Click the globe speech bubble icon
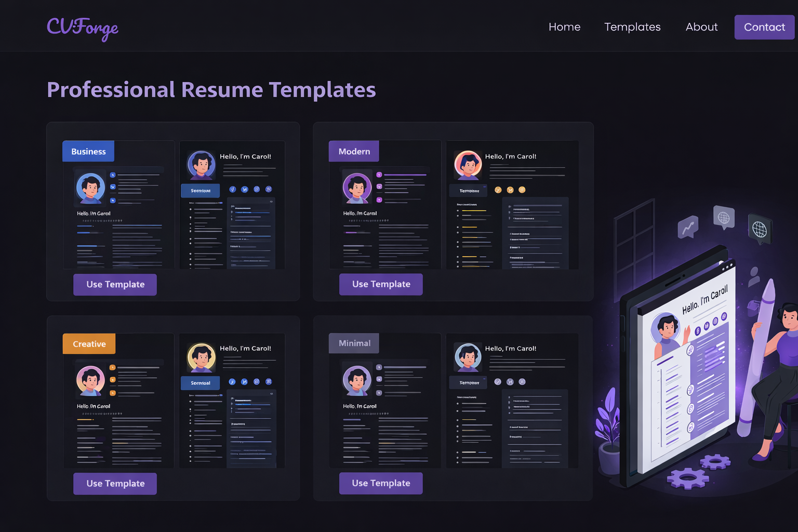Image resolution: width=798 pixels, height=532 pixels. click(x=724, y=218)
